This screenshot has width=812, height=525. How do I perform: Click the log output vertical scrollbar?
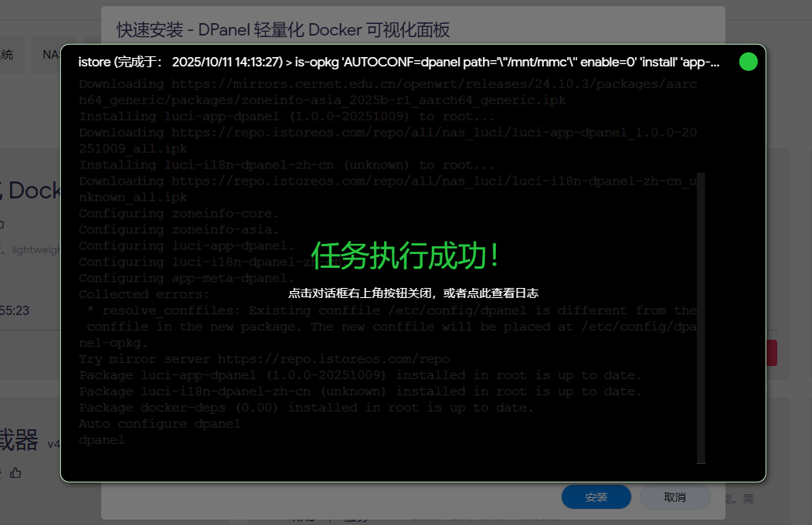tap(701, 317)
